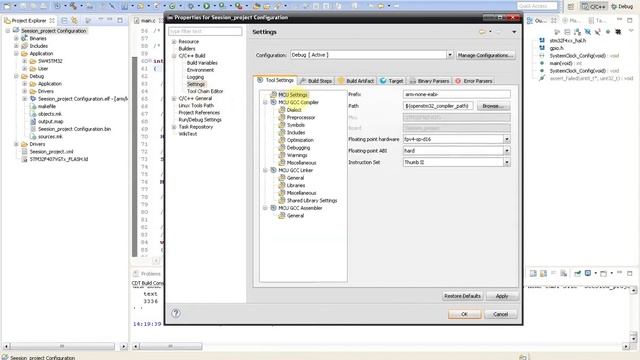Toggle Link with Editor in Project Explorer
The width and height of the screenshot is (640, 360).
click(74, 20)
